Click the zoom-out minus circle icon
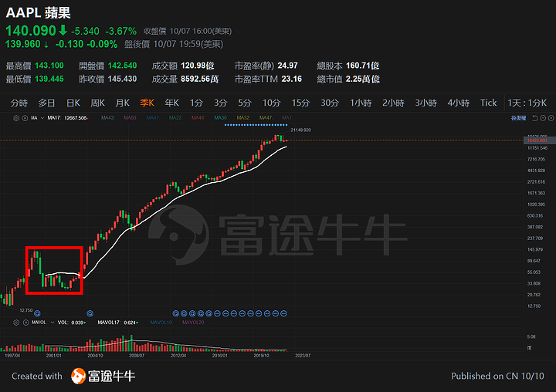This screenshot has width=556, height=392. tap(543, 118)
